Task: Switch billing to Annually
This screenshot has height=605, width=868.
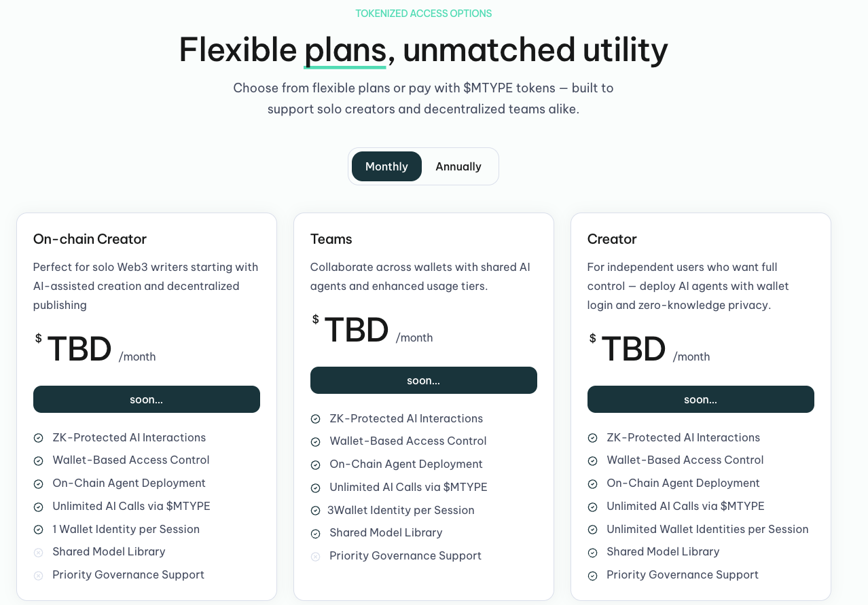Action: [x=458, y=166]
